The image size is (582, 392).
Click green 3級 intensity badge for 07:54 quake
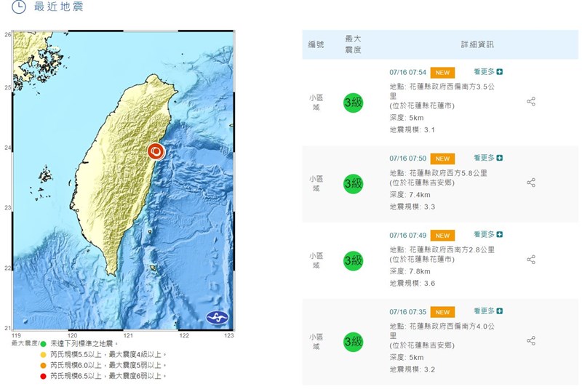[x=353, y=103]
